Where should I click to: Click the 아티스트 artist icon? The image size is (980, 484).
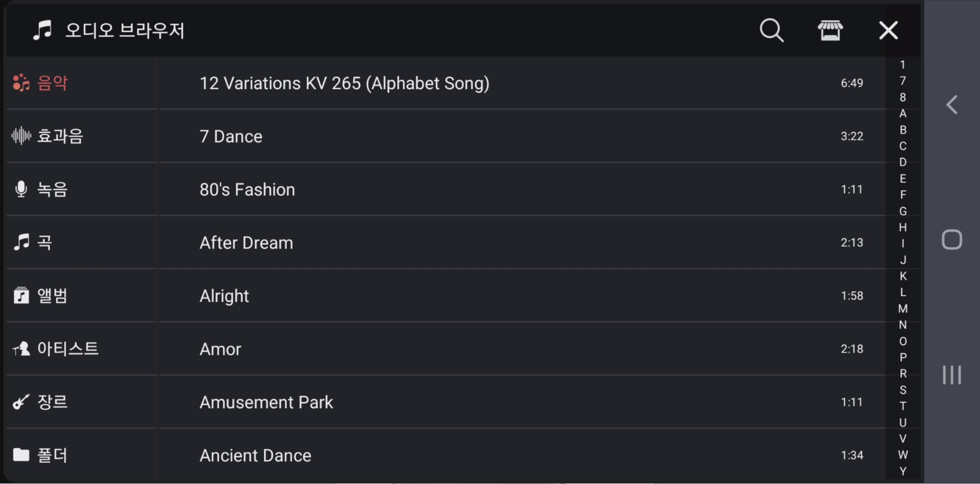pyautogui.click(x=21, y=349)
